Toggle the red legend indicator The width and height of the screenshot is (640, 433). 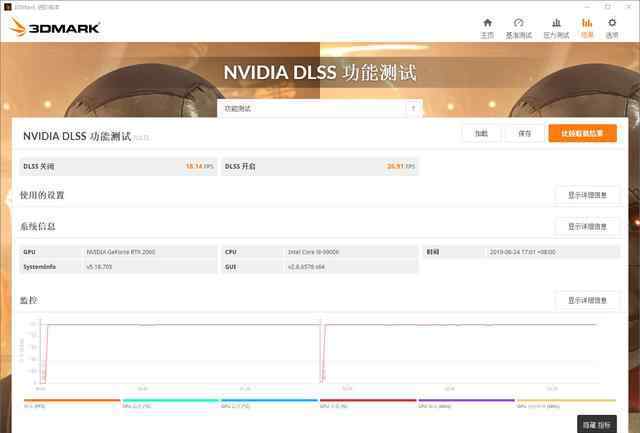(368, 404)
